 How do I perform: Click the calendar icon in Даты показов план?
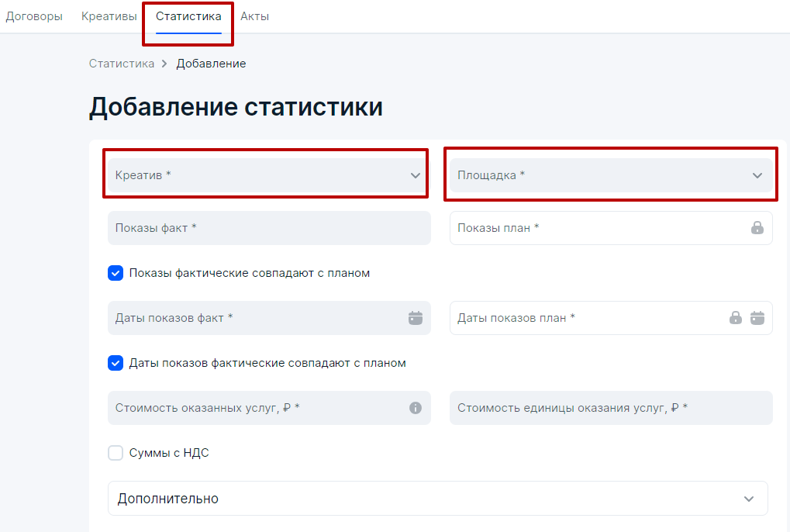click(757, 318)
